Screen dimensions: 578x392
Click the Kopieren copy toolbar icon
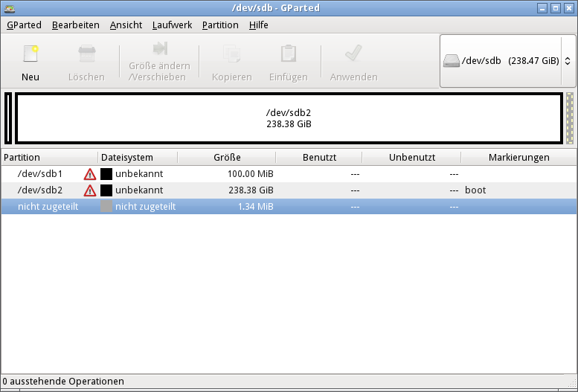pos(232,54)
